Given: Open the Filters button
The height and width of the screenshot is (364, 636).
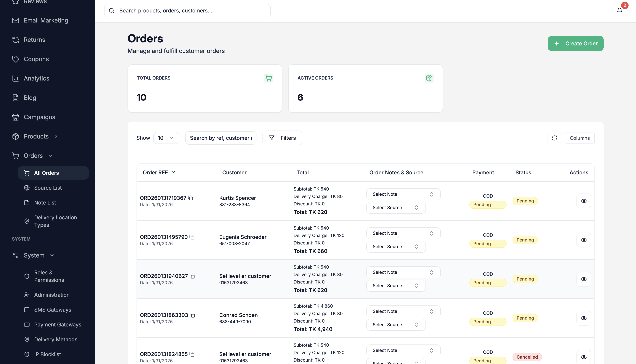Looking at the screenshot, I should point(282,138).
